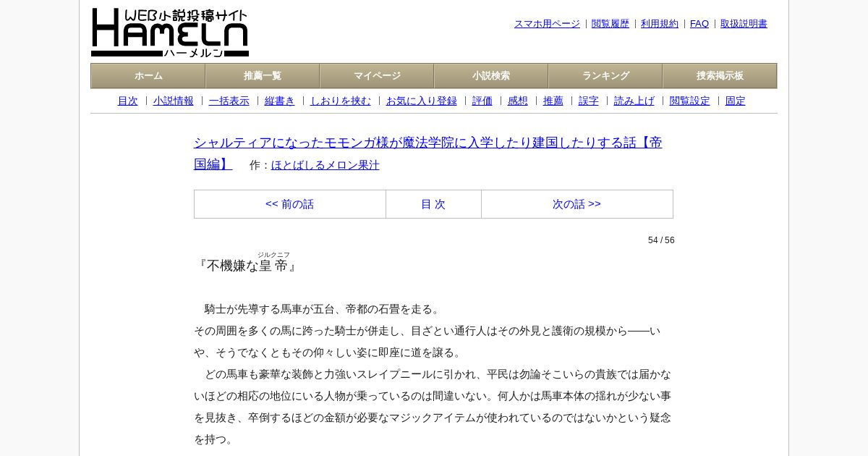The height and width of the screenshot is (456, 868).
Task: Go to previous chapter << 前の話
Action: (290, 204)
